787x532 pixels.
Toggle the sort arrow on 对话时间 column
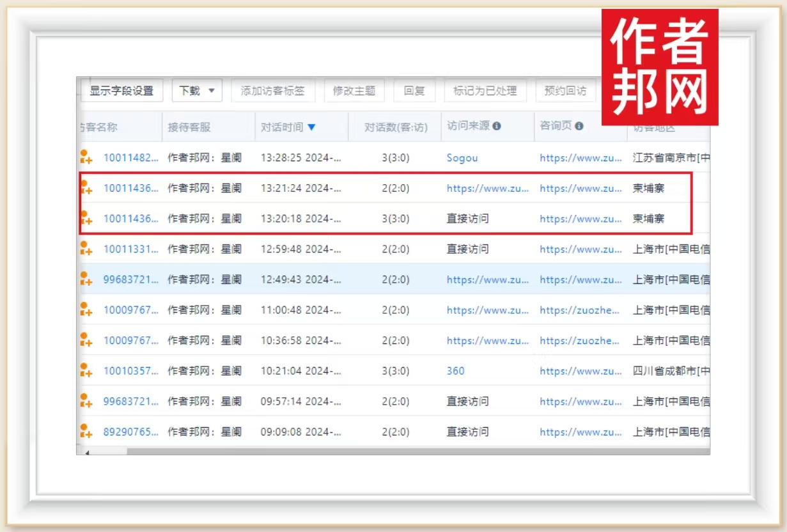click(311, 127)
